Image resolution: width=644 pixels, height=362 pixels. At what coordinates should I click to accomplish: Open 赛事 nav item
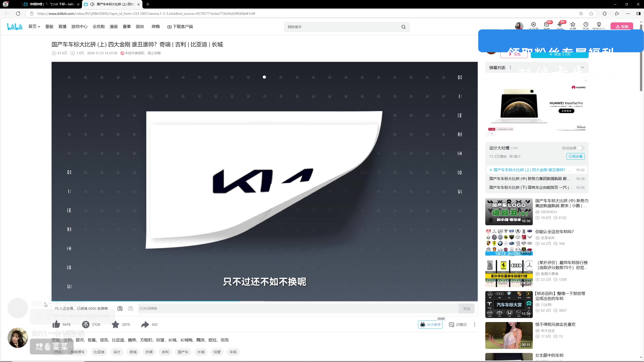pos(127,27)
